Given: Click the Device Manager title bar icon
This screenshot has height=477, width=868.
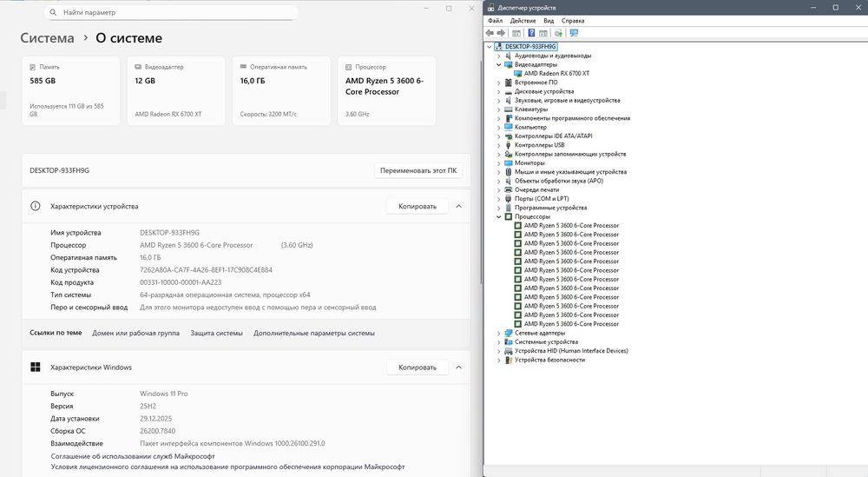Looking at the screenshot, I should [x=490, y=8].
